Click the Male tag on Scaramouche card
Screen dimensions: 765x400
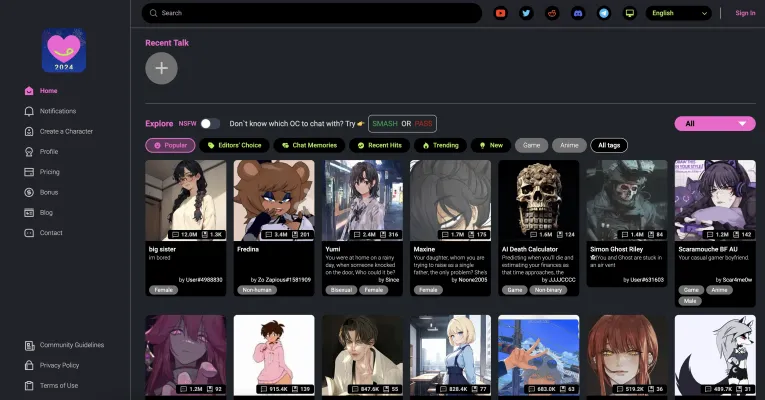pos(690,301)
